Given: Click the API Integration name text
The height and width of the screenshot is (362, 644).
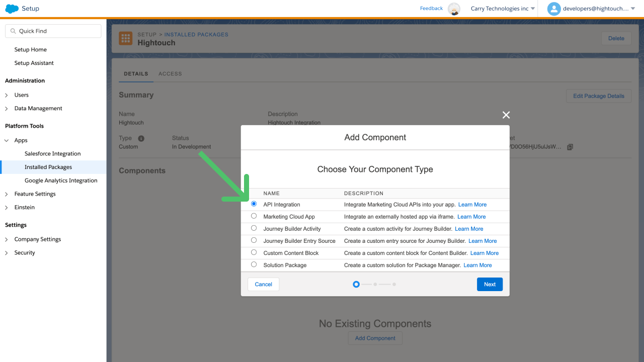Looking at the screenshot, I should pyautogui.click(x=282, y=205).
